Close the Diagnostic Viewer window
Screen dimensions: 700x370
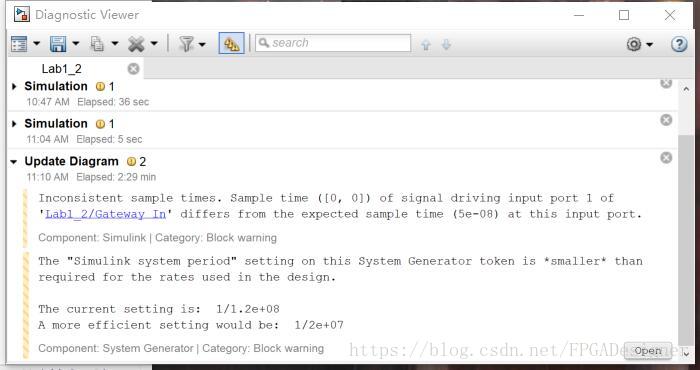click(670, 15)
